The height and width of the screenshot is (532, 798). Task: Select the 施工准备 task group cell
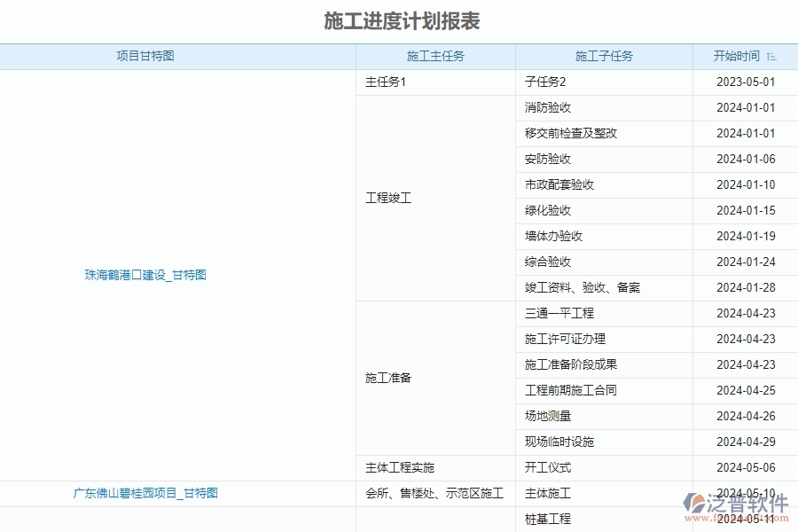pos(387,378)
